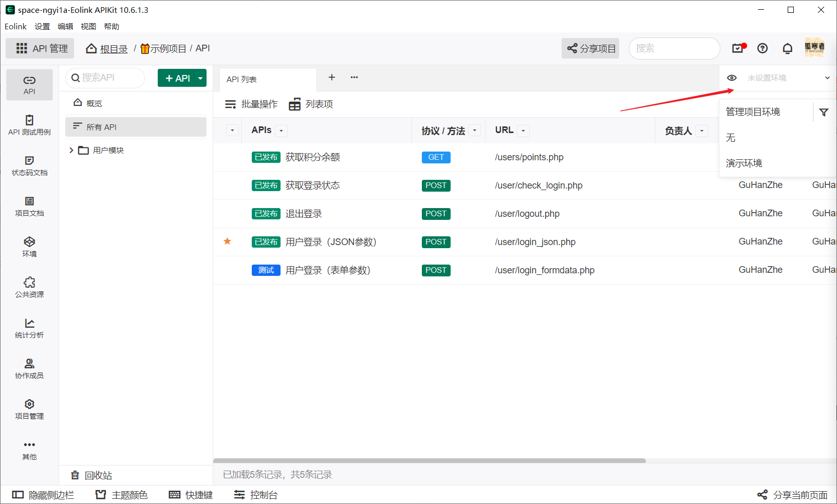Screen dimensions: 837x504
Task: Select 管理项目环境 in the dropdown
Action: tap(753, 112)
